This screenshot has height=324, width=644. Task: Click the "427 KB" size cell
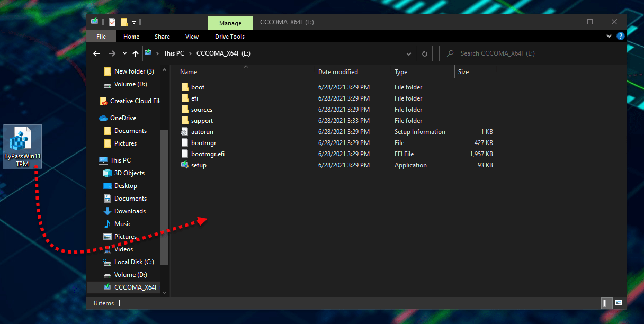pyautogui.click(x=484, y=143)
